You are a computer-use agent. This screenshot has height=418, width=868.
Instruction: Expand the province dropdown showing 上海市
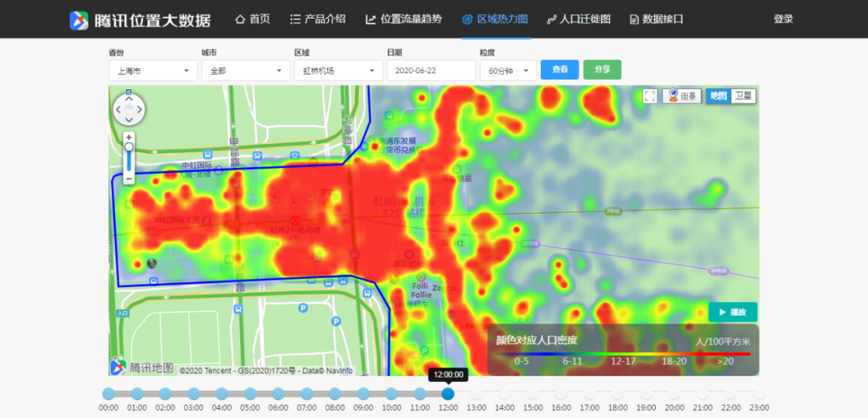click(x=153, y=71)
